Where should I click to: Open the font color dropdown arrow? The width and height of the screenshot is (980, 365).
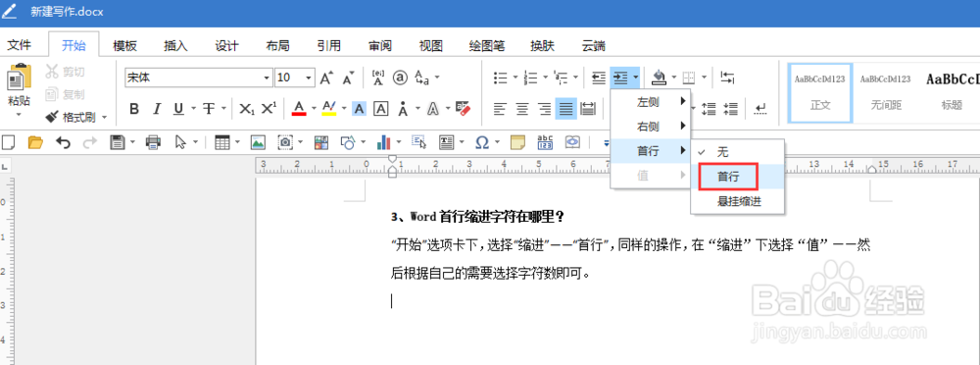coord(313,109)
